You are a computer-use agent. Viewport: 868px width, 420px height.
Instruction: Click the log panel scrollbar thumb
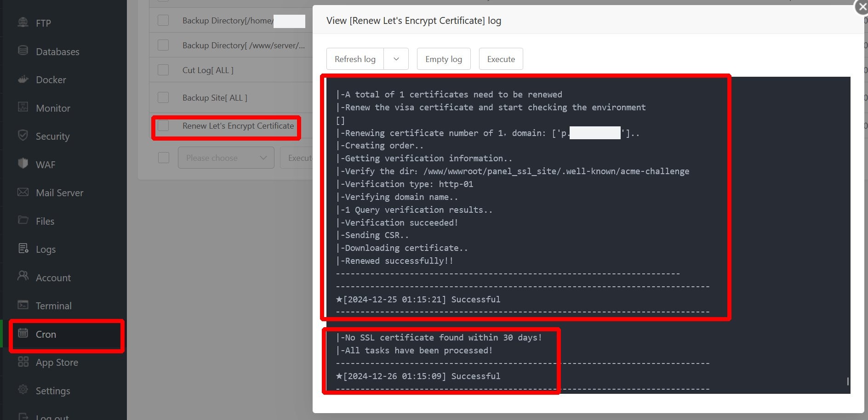tap(848, 381)
